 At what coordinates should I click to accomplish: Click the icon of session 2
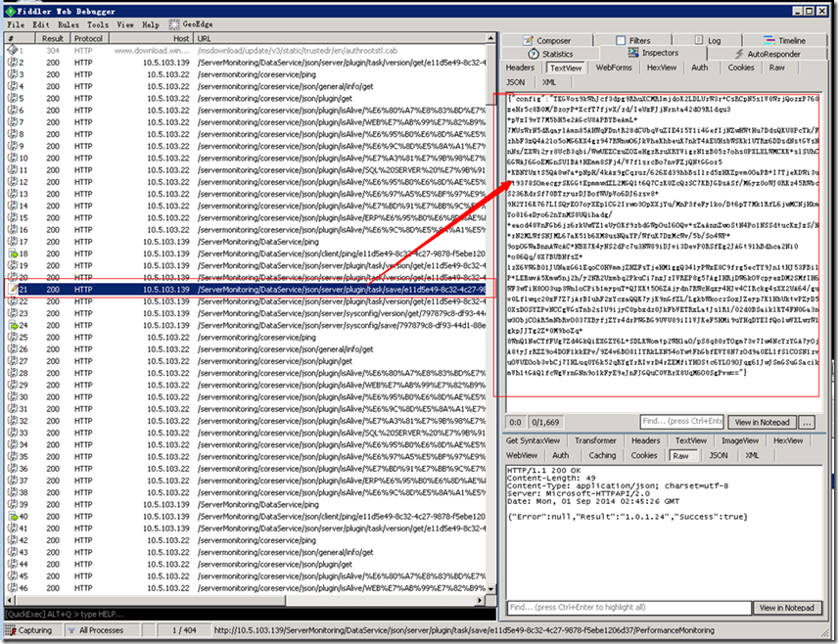13,62
